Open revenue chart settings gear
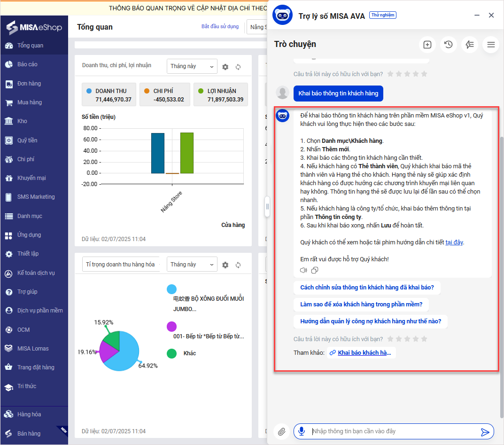504x445 pixels. pyautogui.click(x=225, y=67)
